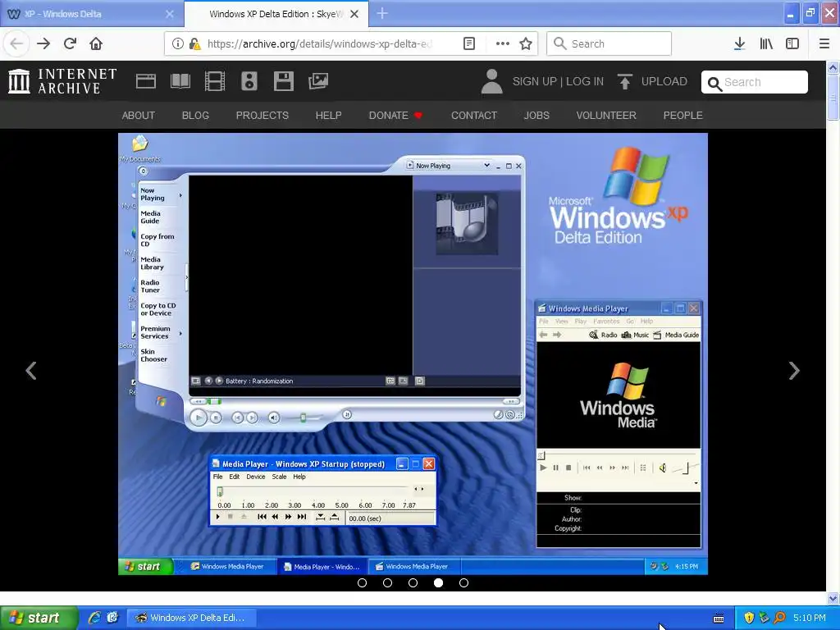Open the Video film-strip icon
The height and width of the screenshot is (630, 840).
[x=215, y=81]
